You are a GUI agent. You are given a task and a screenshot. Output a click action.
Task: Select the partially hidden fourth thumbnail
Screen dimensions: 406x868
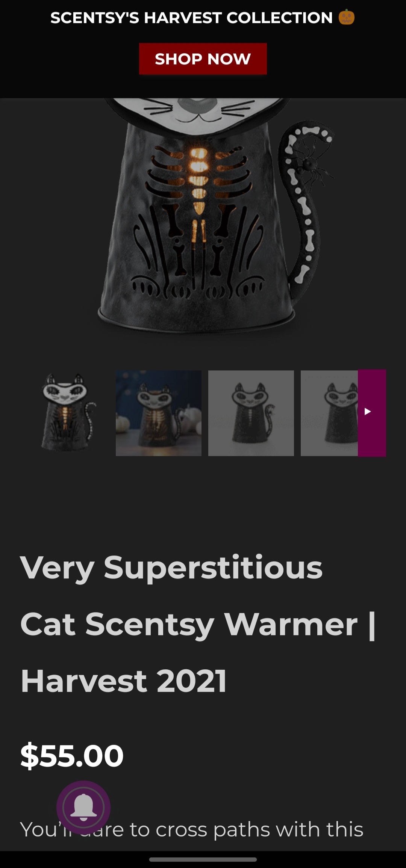click(329, 413)
